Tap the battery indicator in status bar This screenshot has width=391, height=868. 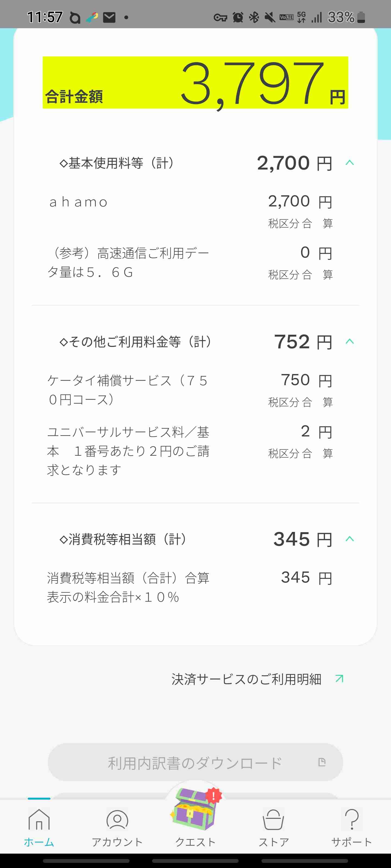point(361,17)
